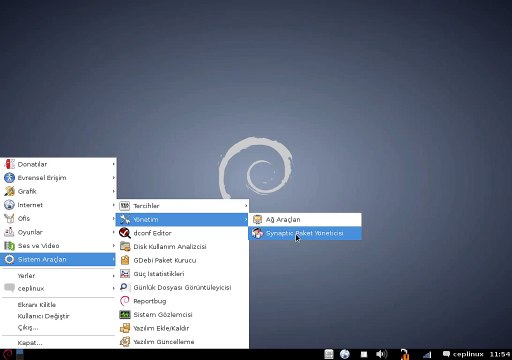Viewport: 512px width, 360px height.
Task: Expand the Yerler places submenu
Action: pyautogui.click(x=58, y=276)
